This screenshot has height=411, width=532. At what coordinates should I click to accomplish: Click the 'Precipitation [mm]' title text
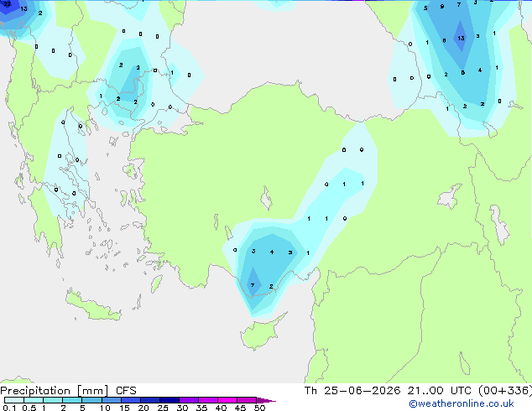(x=55, y=391)
